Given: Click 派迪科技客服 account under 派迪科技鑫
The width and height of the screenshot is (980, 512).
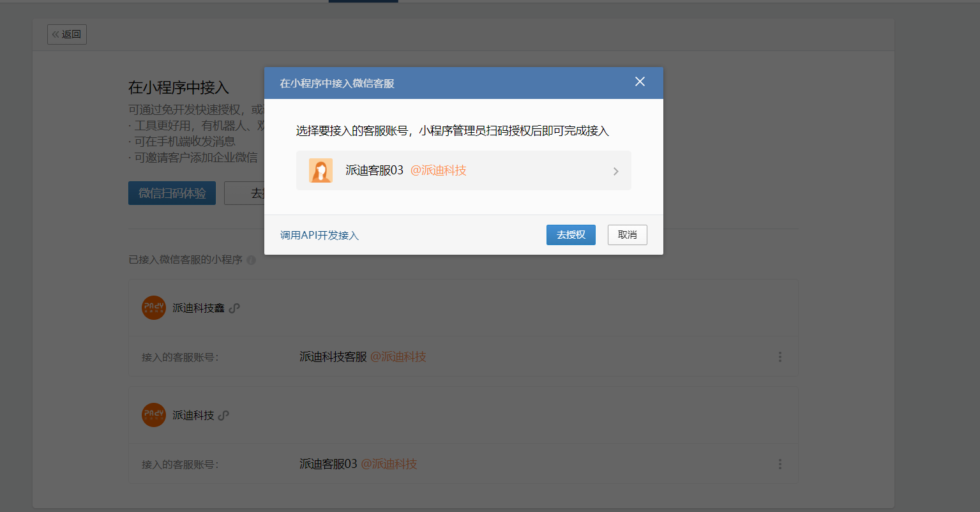Looking at the screenshot, I should tap(333, 357).
